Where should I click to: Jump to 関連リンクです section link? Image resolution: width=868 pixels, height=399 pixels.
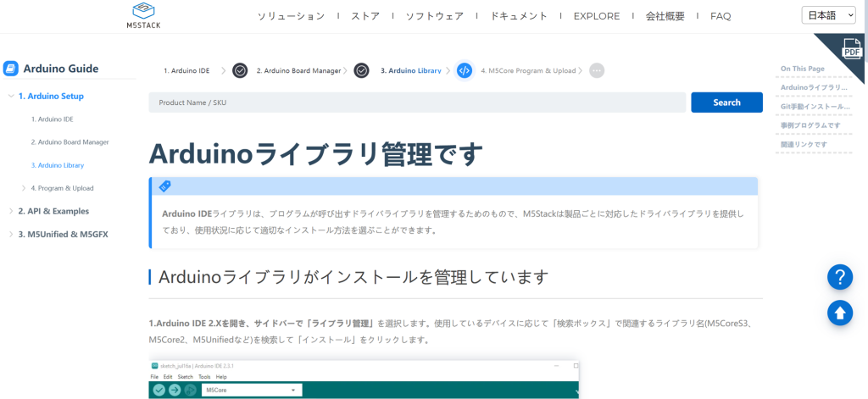[x=804, y=145]
